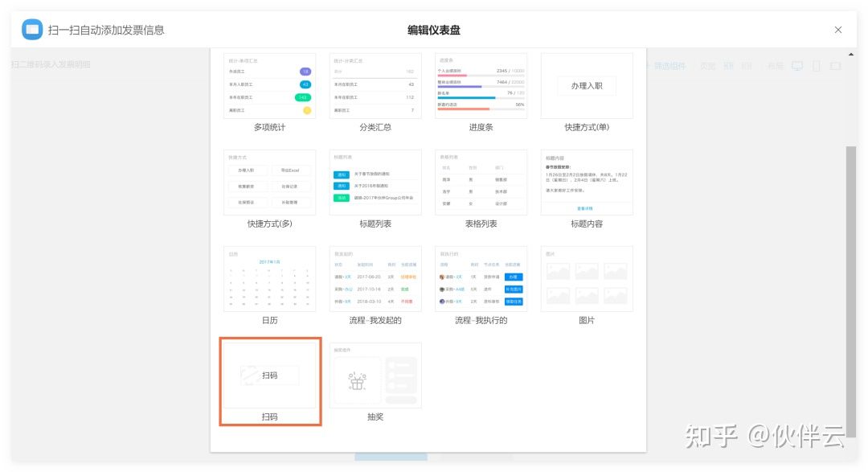
Task: Pick the 标题内容 widget thumbnail
Action: (587, 183)
